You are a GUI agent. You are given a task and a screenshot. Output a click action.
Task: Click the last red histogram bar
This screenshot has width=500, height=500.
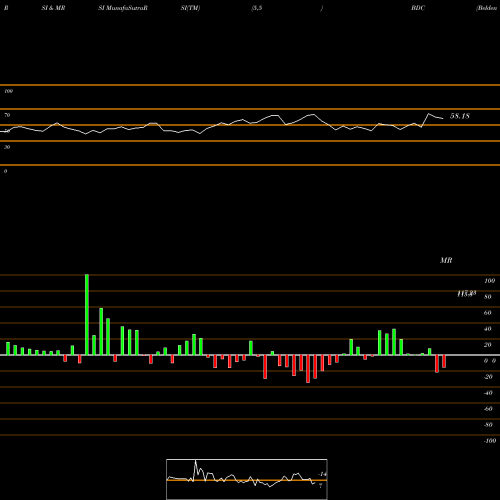pyautogui.click(x=444, y=361)
